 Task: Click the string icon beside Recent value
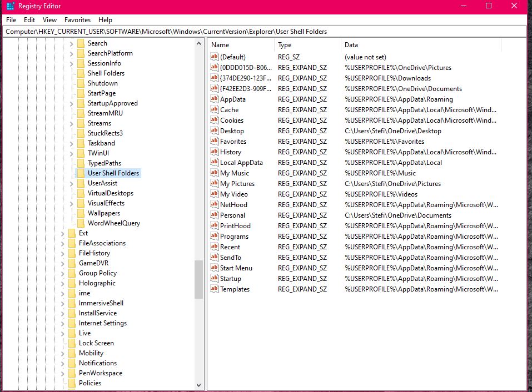214,247
